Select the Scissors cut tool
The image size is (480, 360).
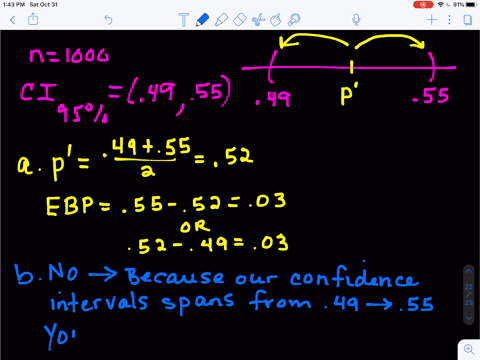(258, 20)
